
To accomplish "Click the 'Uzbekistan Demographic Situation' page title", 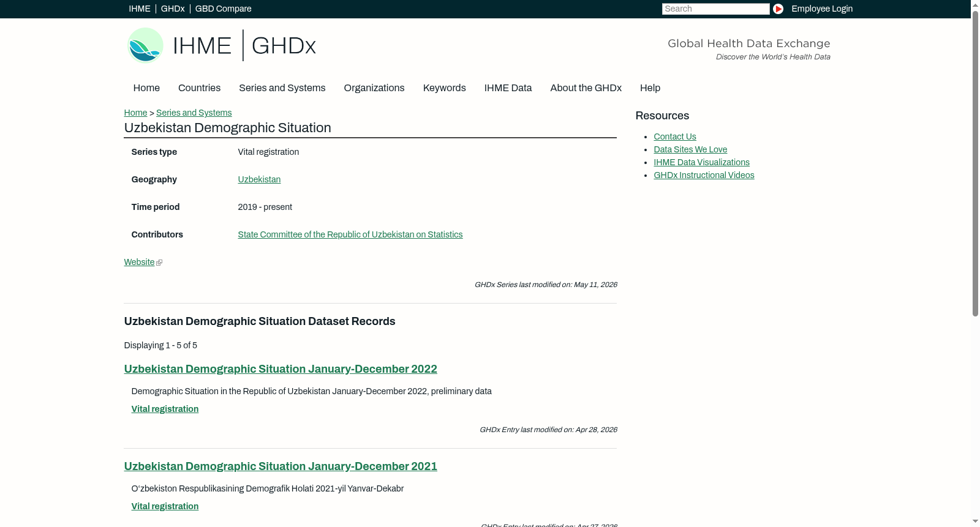I will [x=228, y=128].
